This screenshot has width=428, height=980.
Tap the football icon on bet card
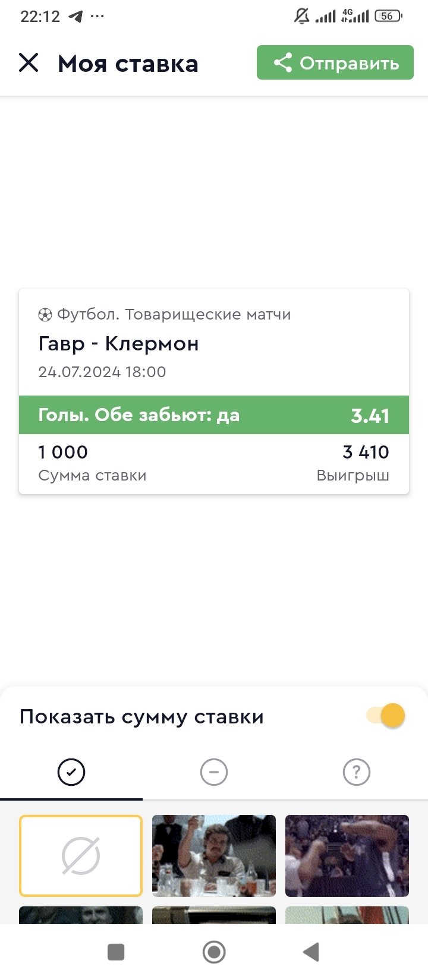coord(45,315)
